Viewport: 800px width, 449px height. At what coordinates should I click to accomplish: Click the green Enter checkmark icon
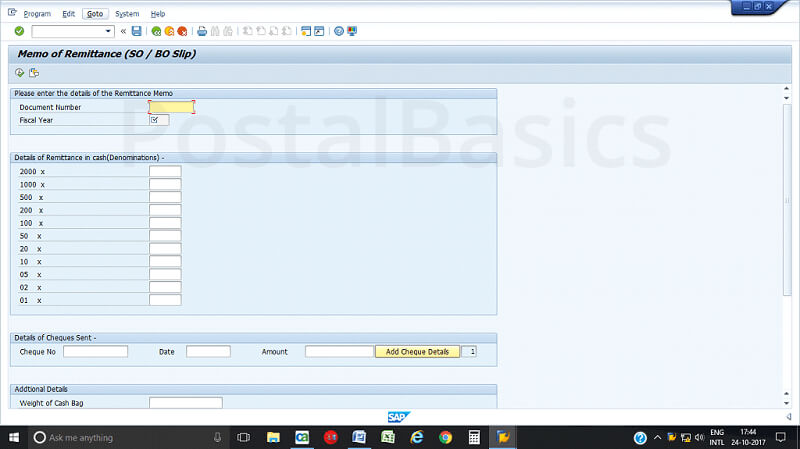pyautogui.click(x=19, y=31)
